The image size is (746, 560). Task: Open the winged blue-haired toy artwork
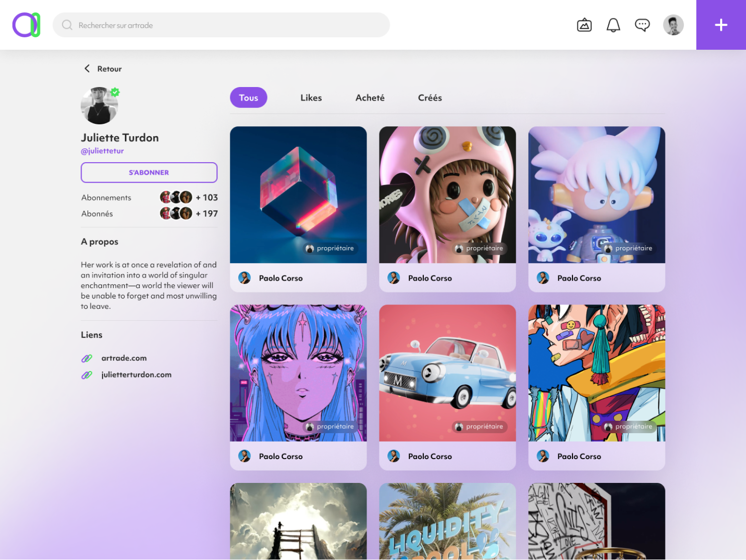pos(597,194)
